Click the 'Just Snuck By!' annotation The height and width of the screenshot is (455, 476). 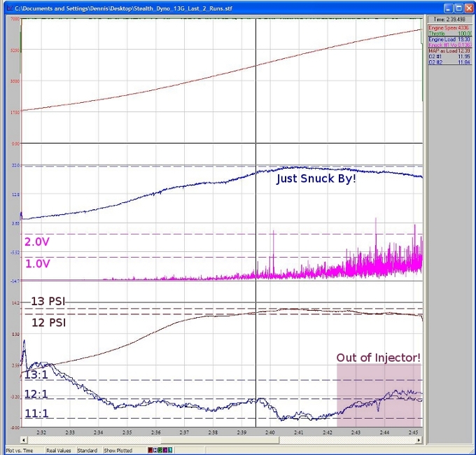point(316,178)
